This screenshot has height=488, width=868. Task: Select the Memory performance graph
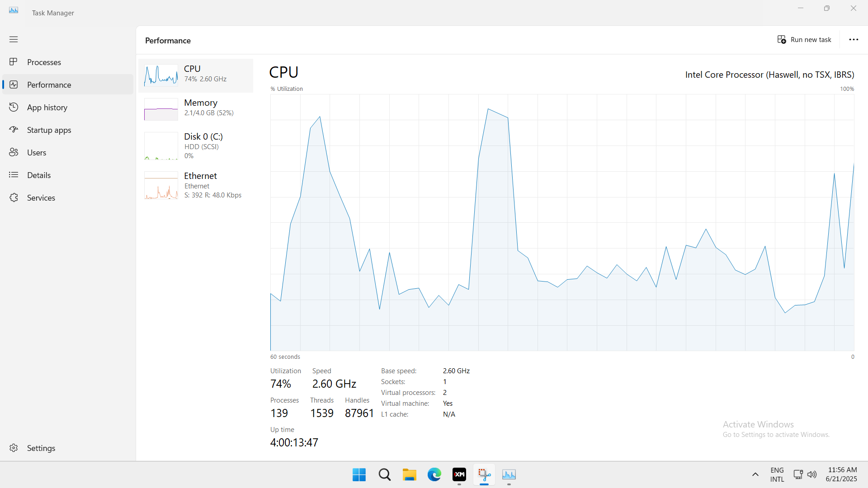(x=195, y=109)
